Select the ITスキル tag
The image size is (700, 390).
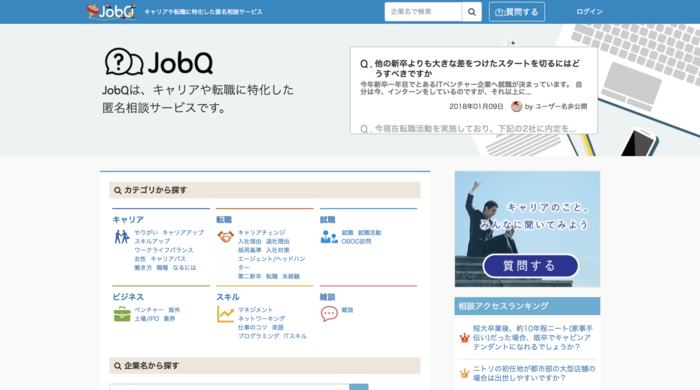pos(295,336)
